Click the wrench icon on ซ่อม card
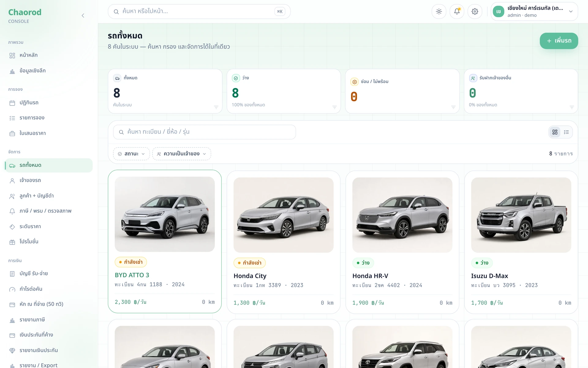Image resolution: width=588 pixels, height=368 pixels. coord(355,82)
